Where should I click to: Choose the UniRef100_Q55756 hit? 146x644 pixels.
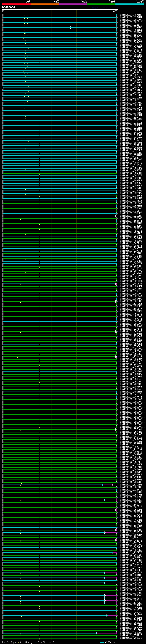(131, 58)
